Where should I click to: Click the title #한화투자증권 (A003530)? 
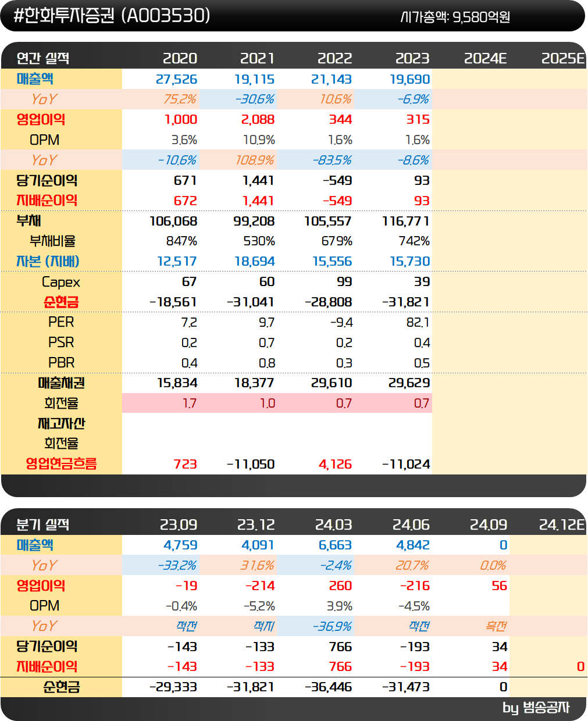click(111, 16)
